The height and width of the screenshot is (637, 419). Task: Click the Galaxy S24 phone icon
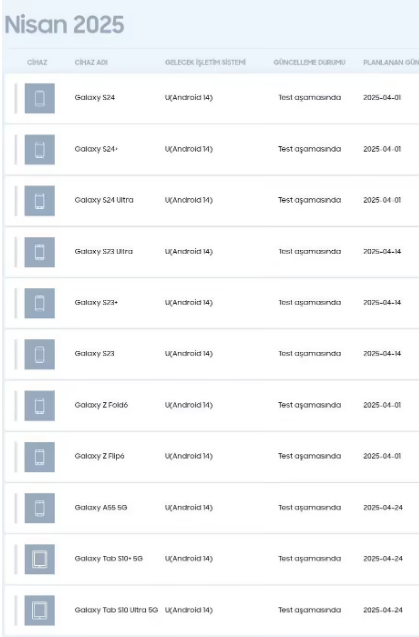pyautogui.click(x=39, y=98)
